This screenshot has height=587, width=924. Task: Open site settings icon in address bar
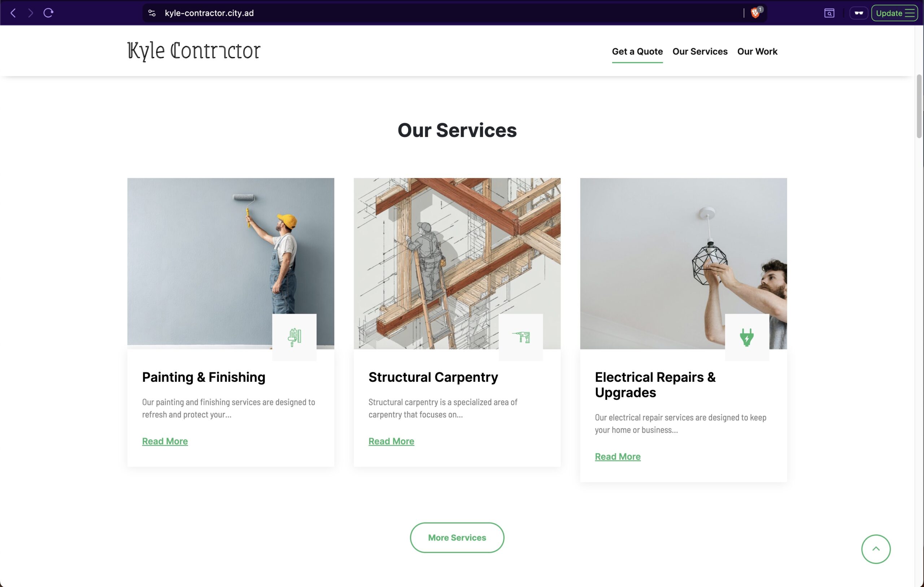pos(152,13)
